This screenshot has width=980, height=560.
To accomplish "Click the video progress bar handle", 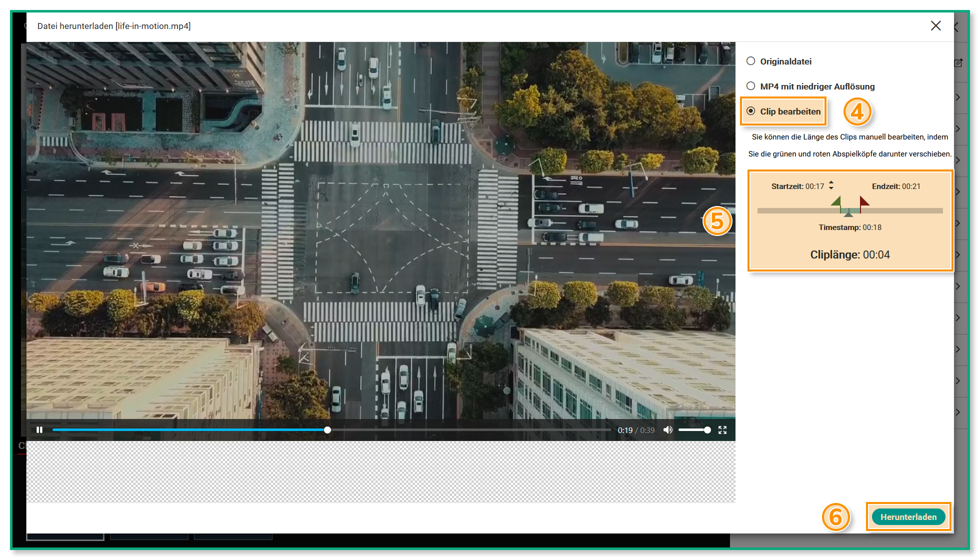I will 327,430.
